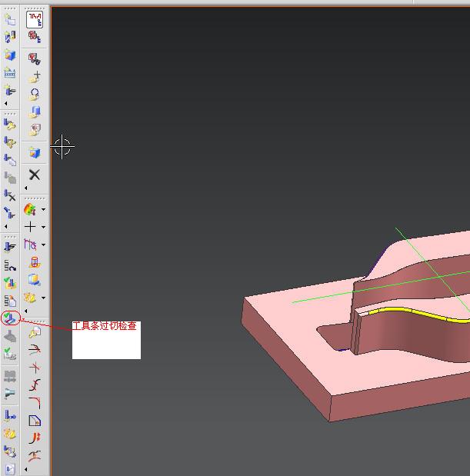Click the Trim Curve icon
Viewport: 470px width, 476px height.
(x=35, y=349)
